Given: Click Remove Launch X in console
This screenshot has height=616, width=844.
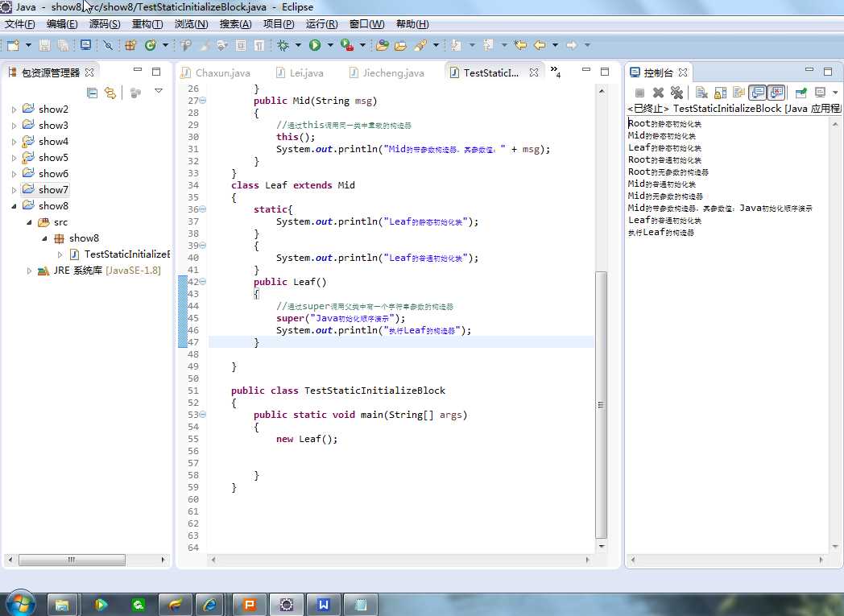Looking at the screenshot, I should click(658, 93).
